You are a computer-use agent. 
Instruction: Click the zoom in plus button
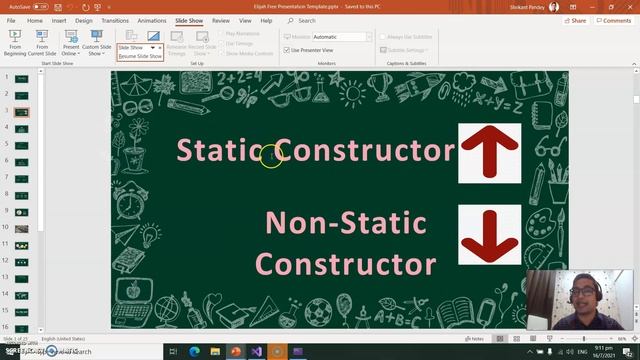click(x=611, y=339)
